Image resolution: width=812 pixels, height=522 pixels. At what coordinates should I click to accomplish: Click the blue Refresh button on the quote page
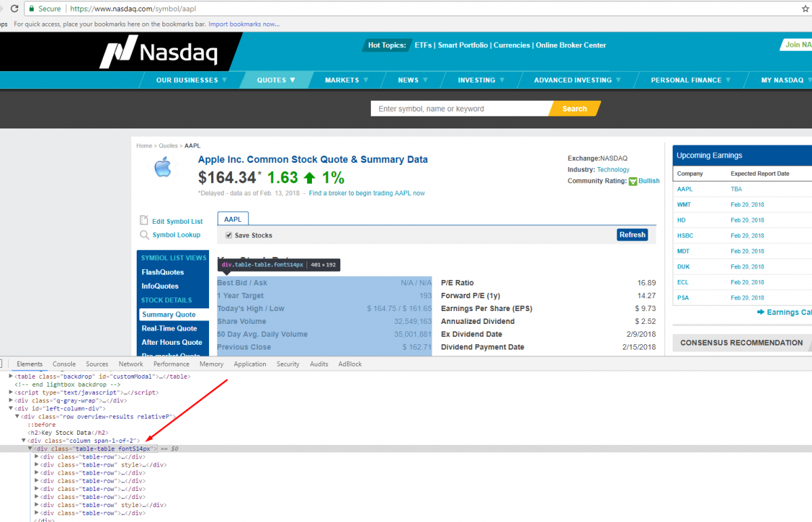pos(632,235)
